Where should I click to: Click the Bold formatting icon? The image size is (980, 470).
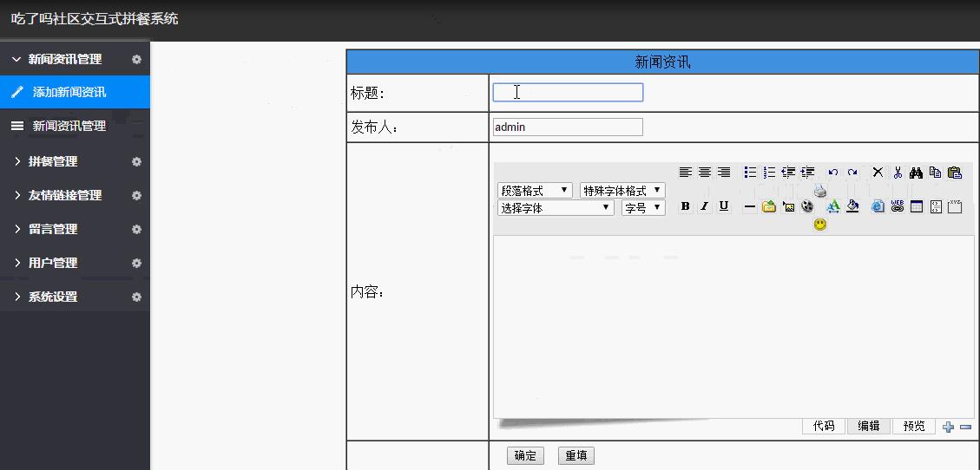[685, 206]
